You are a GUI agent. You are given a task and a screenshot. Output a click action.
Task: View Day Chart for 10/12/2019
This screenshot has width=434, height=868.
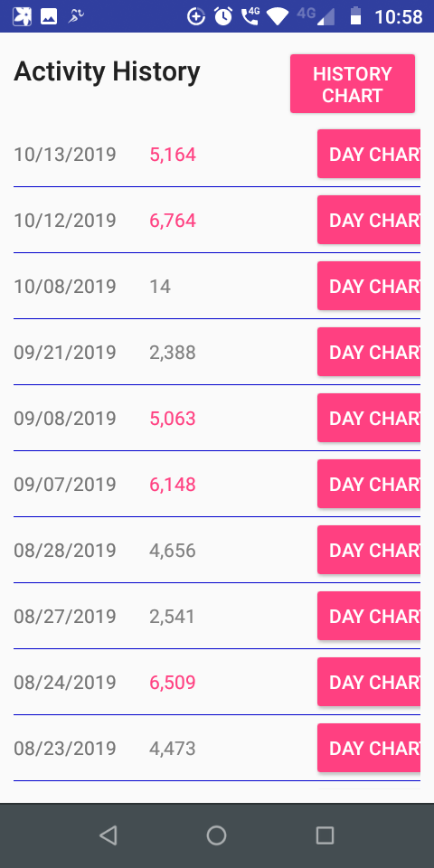(369, 220)
